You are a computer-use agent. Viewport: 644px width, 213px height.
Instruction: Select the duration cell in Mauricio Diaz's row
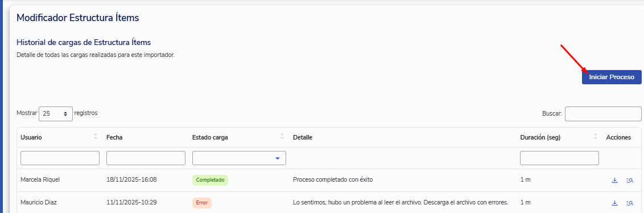(525, 202)
